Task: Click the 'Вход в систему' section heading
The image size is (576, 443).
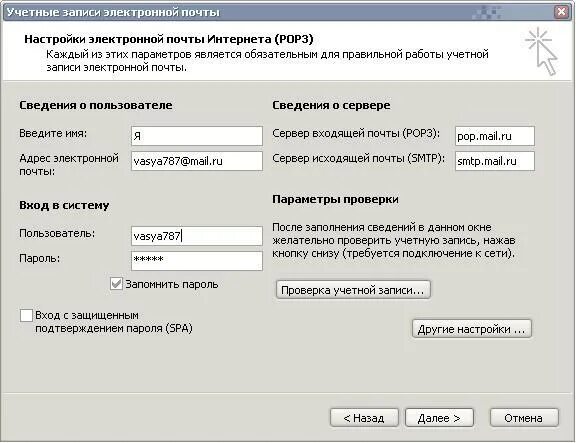Action: pyautogui.click(x=64, y=205)
